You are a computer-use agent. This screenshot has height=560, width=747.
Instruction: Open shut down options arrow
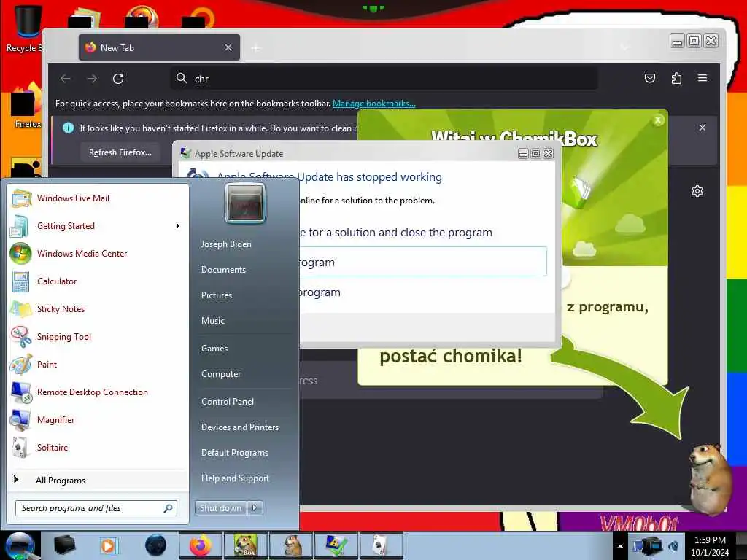click(255, 508)
